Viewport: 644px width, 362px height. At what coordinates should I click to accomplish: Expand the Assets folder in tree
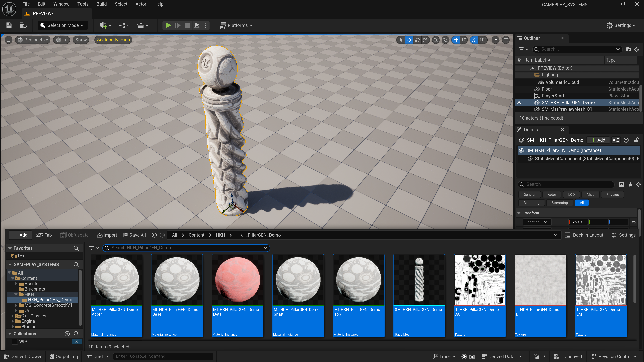click(16, 284)
